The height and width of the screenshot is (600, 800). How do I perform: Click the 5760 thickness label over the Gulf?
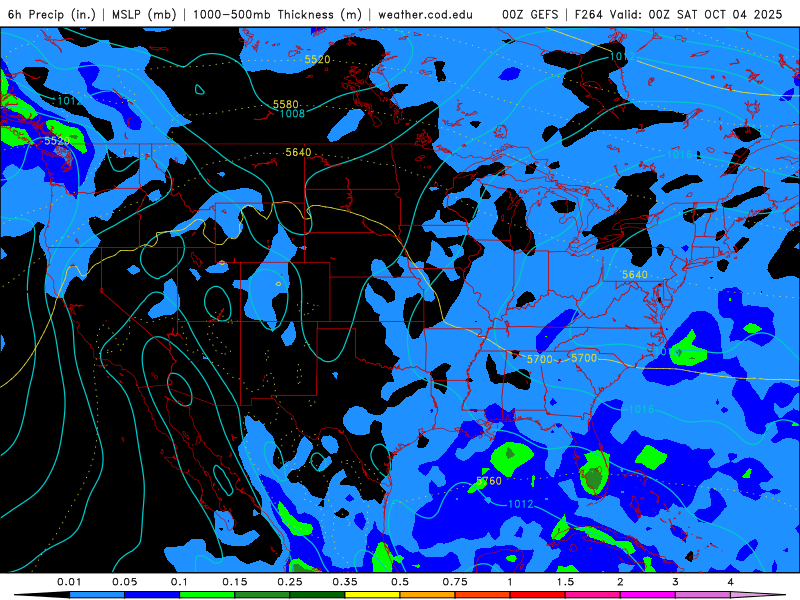point(489,481)
